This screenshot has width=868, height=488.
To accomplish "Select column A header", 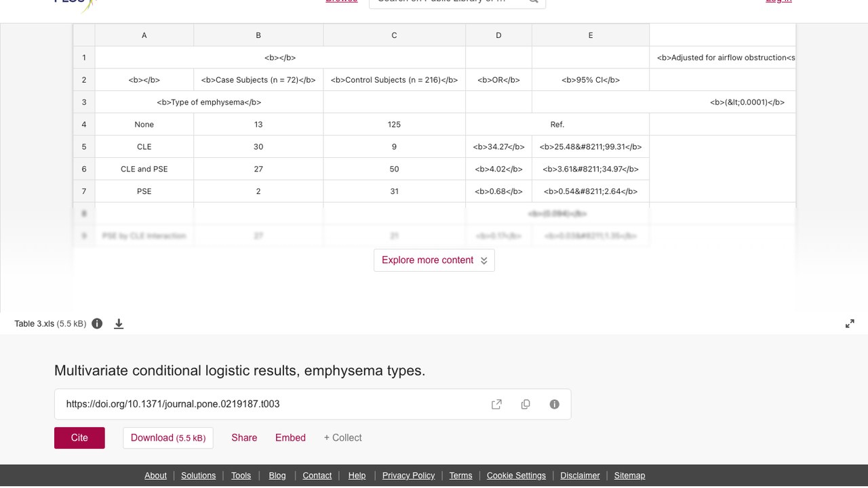I will (144, 35).
